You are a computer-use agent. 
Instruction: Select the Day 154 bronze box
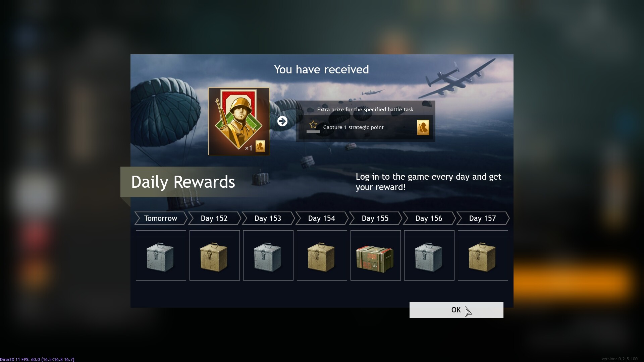tap(322, 255)
